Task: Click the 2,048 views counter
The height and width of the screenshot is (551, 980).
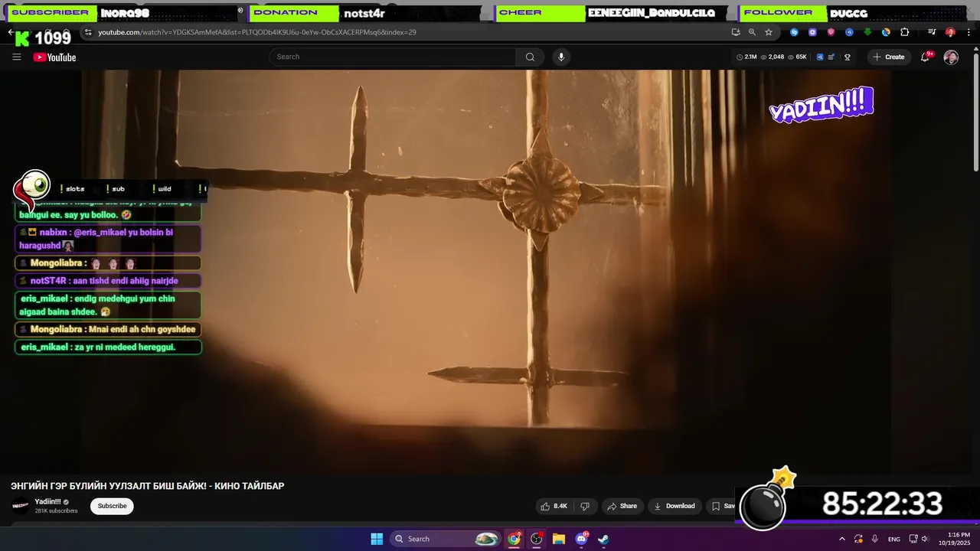Action: [x=773, y=57]
